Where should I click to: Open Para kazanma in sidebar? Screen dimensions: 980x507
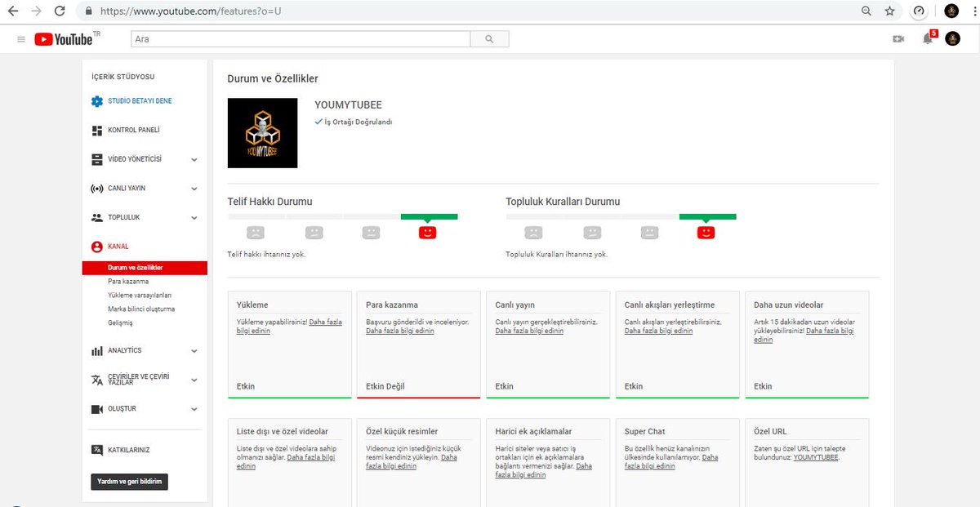point(128,281)
